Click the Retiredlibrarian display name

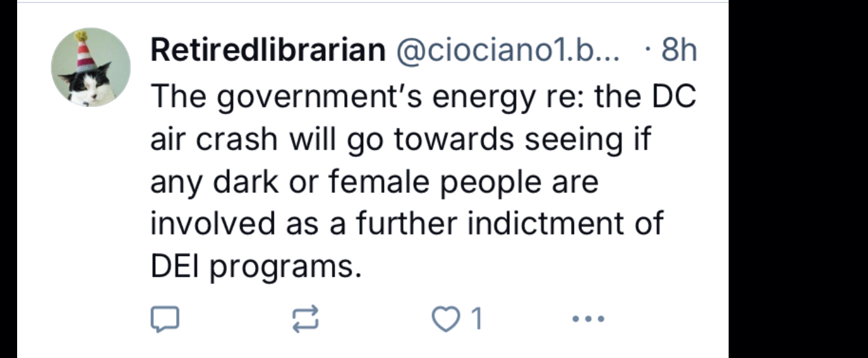point(268,51)
